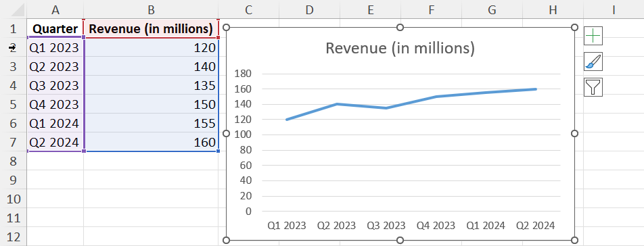Viewport: 644px width, 246px height.
Task: Click the Q3 2023 chart axis label
Action: (386, 226)
